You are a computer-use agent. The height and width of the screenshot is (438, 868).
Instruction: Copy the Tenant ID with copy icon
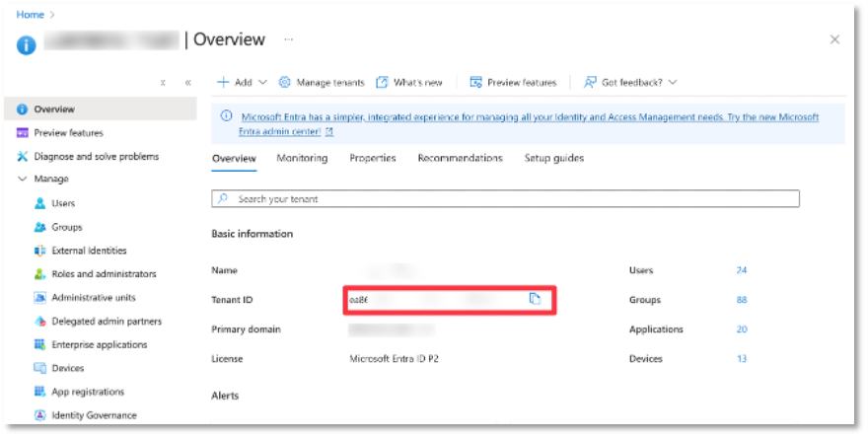pyautogui.click(x=535, y=299)
